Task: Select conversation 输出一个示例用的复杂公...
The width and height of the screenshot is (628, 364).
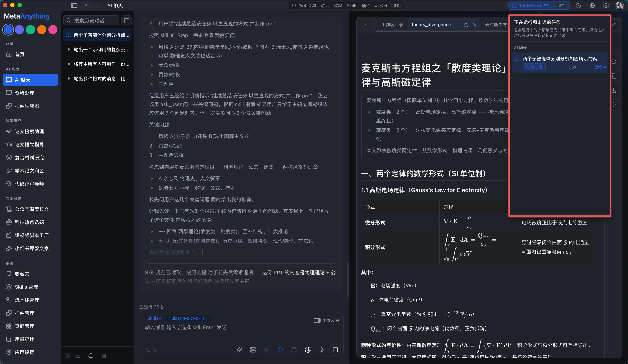Action: [x=97, y=50]
